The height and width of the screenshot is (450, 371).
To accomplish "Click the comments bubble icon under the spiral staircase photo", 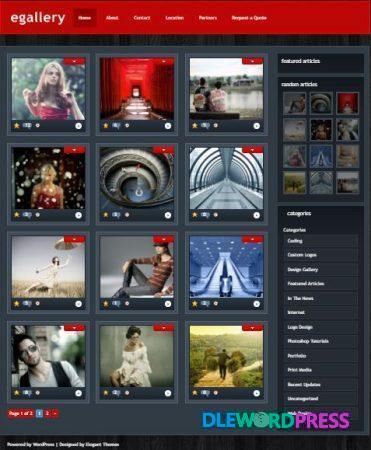I will (116, 215).
